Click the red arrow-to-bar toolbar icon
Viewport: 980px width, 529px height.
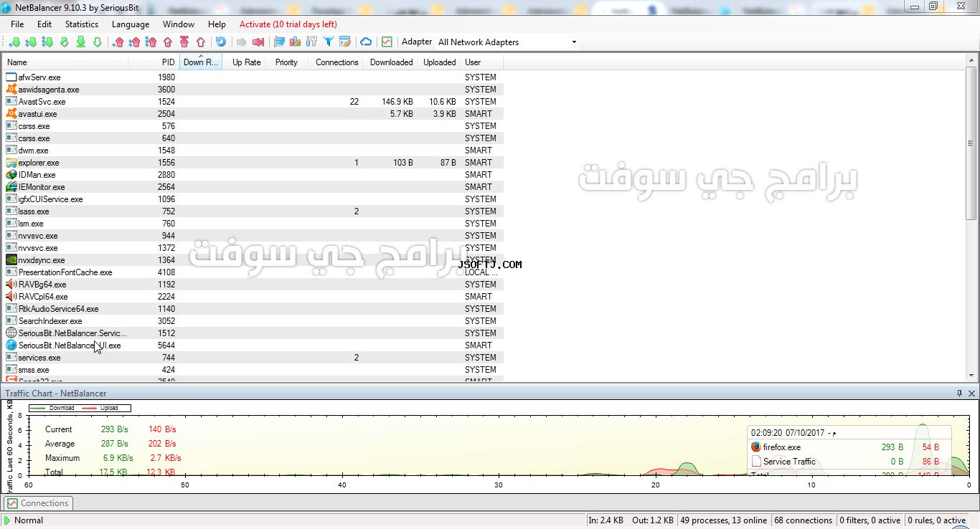(258, 42)
